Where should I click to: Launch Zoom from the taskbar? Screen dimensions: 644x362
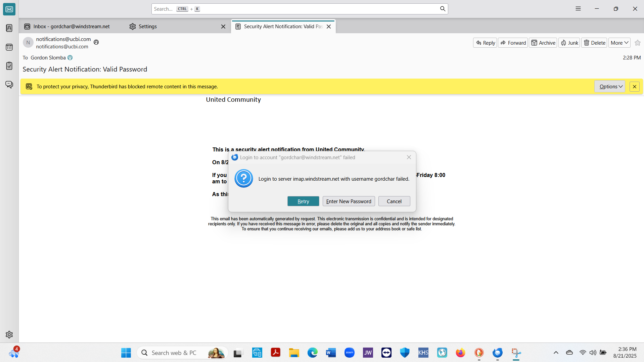coord(350,353)
